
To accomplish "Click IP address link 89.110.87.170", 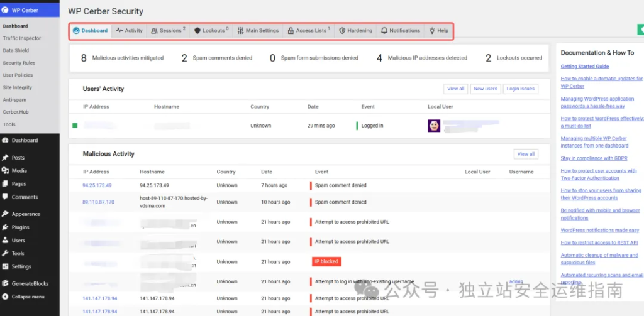I will [98, 202].
